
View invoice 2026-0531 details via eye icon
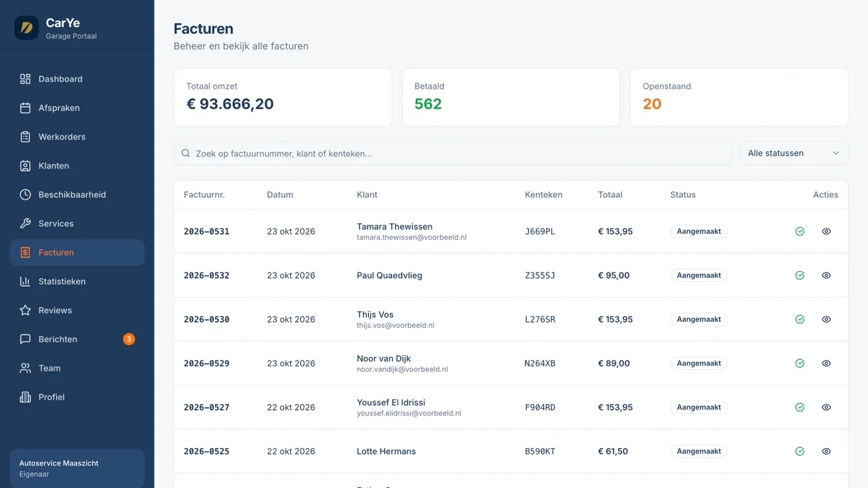click(826, 231)
